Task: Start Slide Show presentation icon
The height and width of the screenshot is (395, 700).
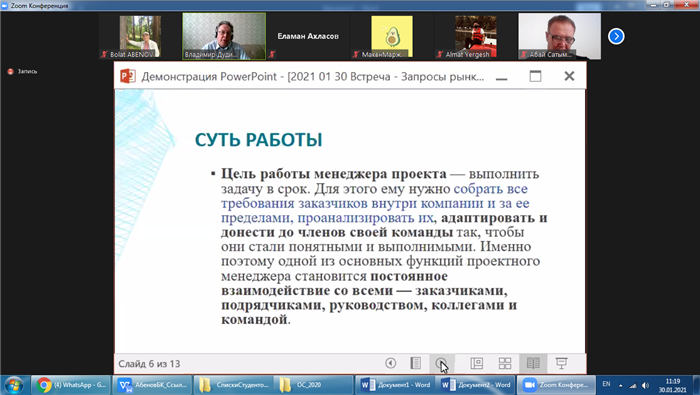Action: tap(561, 363)
